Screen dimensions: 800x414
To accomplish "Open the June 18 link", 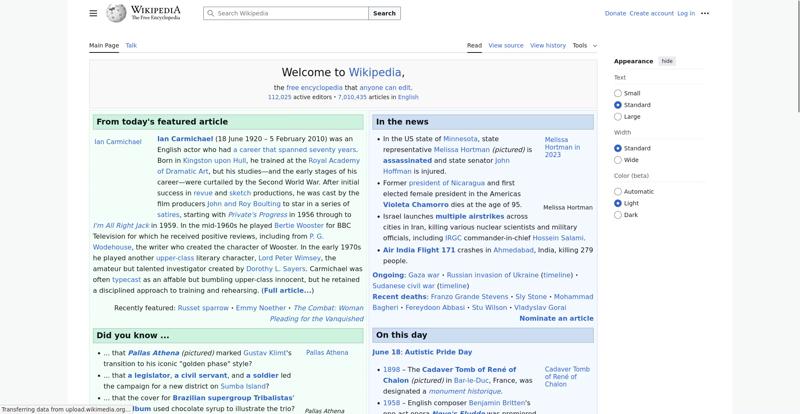I will [387, 352].
